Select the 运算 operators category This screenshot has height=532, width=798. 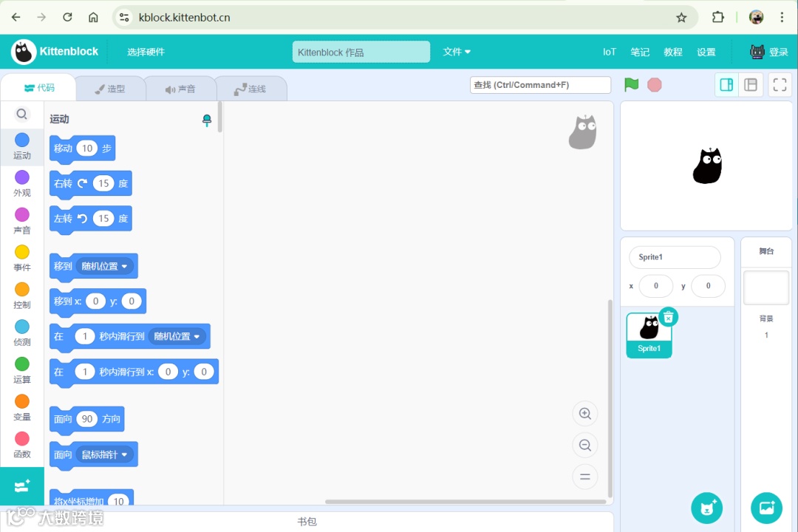[22, 370]
